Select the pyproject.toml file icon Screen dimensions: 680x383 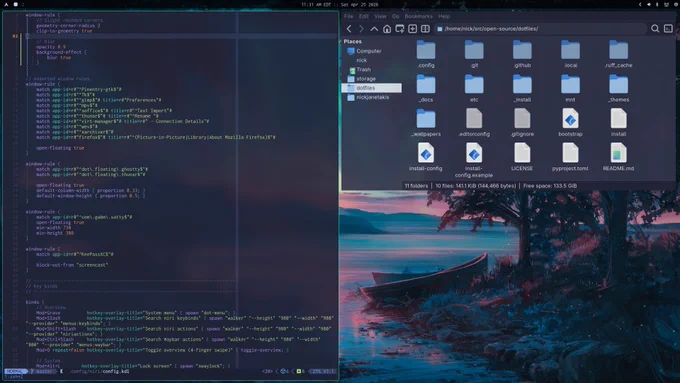pyautogui.click(x=570, y=153)
